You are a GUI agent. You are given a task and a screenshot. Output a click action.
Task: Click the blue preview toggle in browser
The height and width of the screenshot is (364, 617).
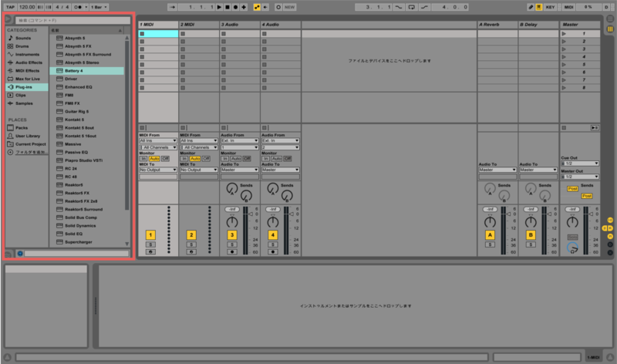(20, 254)
